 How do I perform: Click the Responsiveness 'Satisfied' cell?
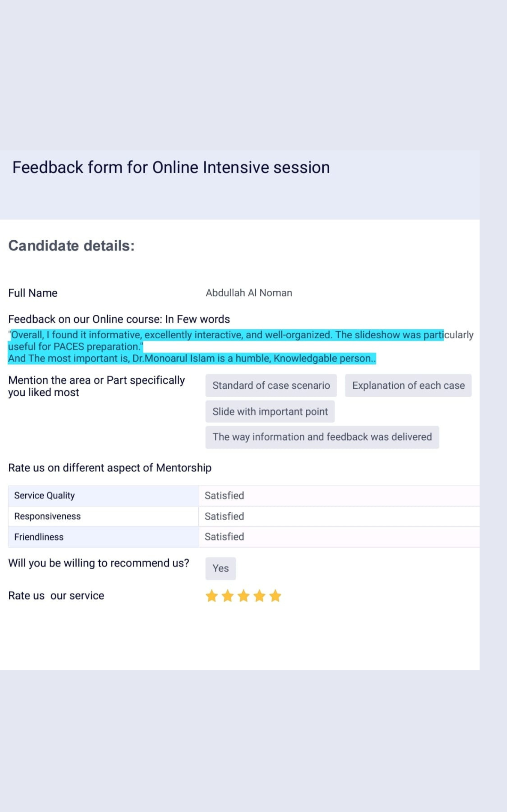339,516
